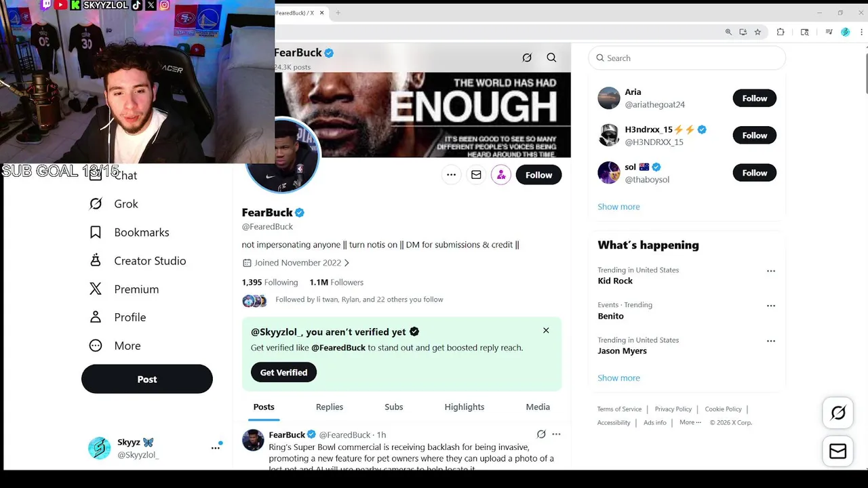The height and width of the screenshot is (488, 868).
Task: Open the floating Grok button
Action: [838, 413]
